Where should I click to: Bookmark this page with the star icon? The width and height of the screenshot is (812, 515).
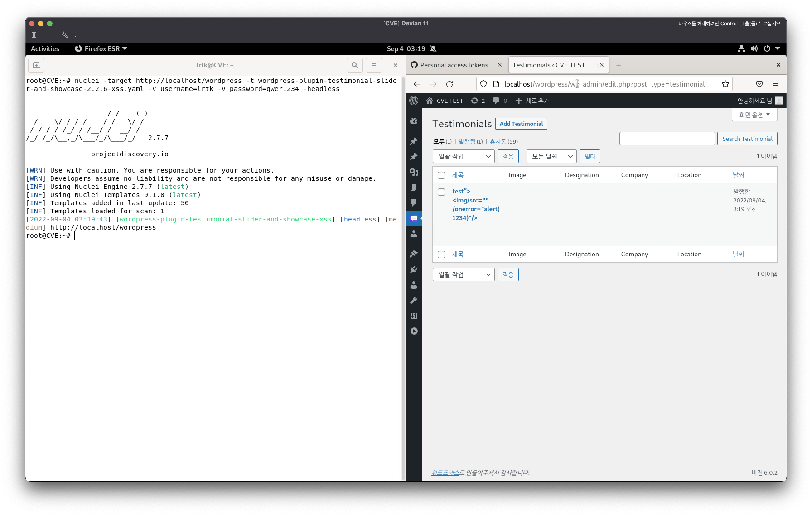725,84
